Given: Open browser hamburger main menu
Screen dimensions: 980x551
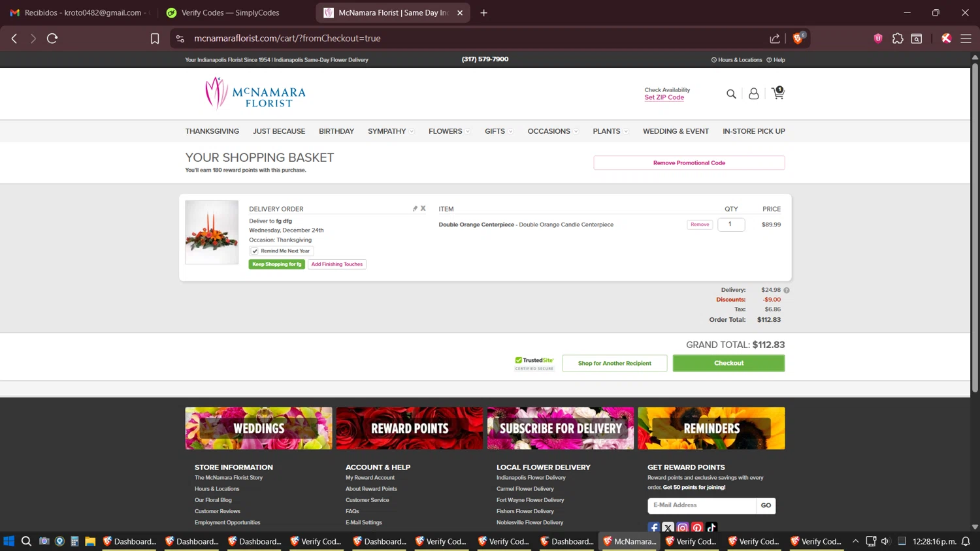Looking at the screenshot, I should pos(966,39).
